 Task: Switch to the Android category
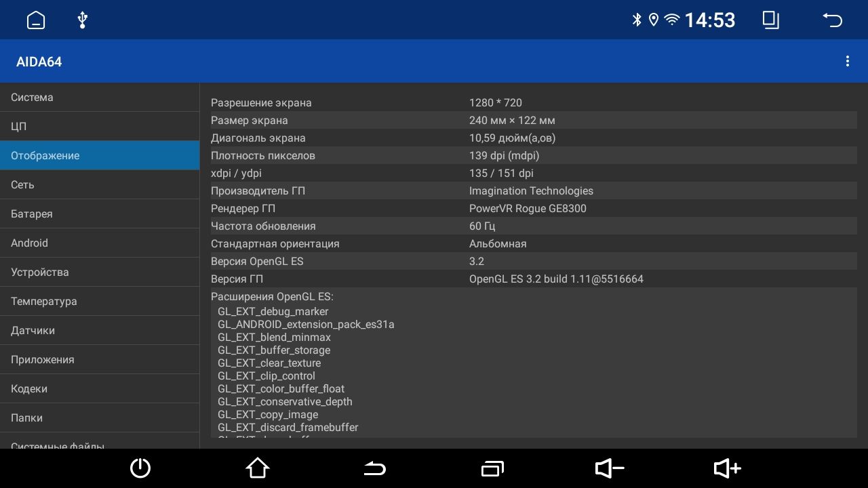coord(29,243)
